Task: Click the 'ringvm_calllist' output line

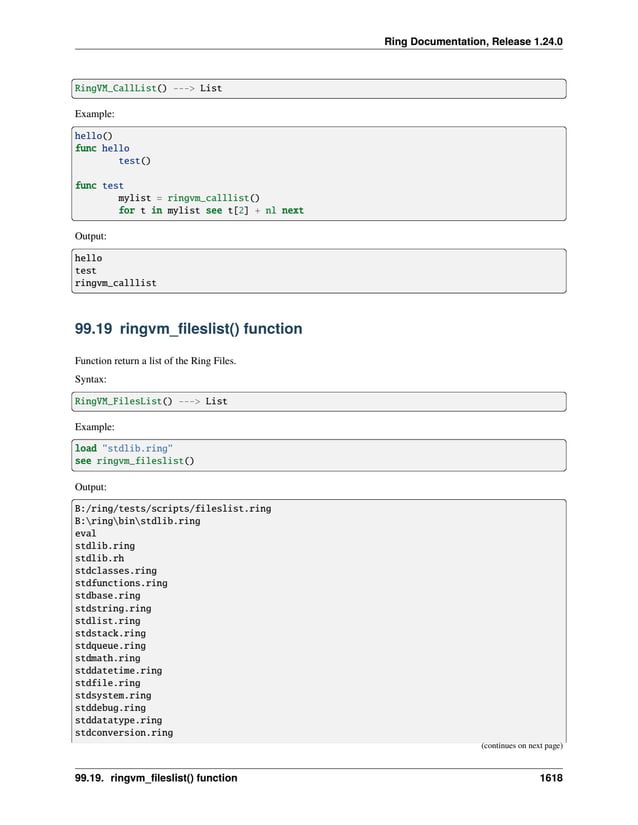Action: coord(116,283)
